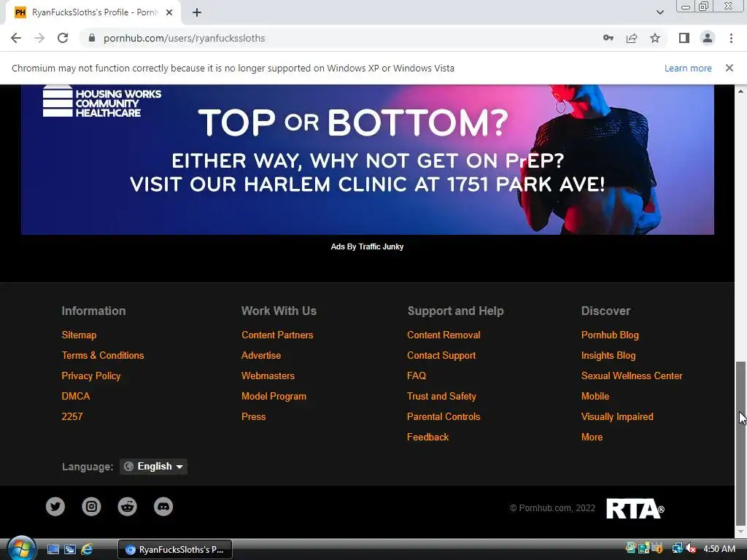Open the Sexual Wellness Center link
The width and height of the screenshot is (747, 560).
(632, 376)
